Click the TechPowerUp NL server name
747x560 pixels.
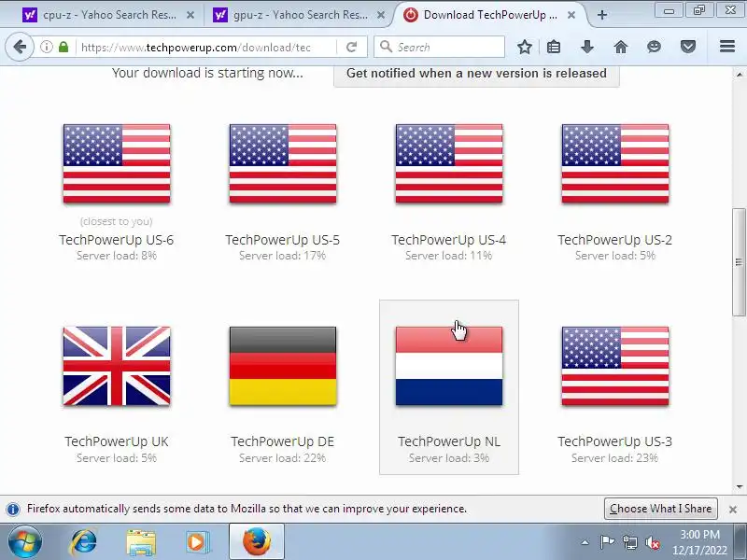pos(449,441)
